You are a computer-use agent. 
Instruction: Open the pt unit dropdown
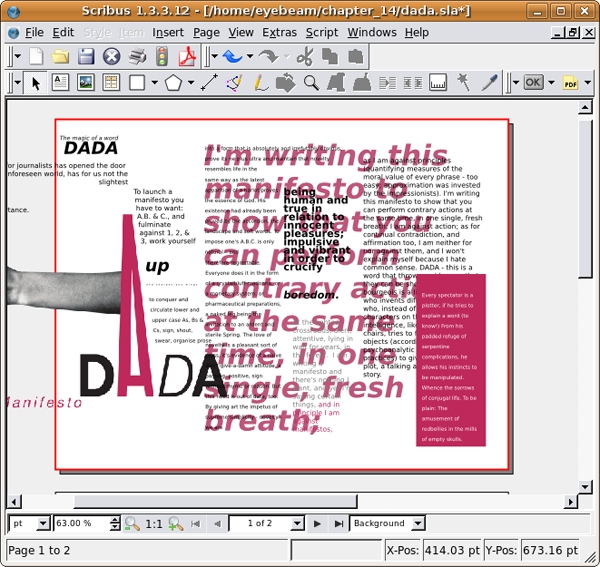[x=43, y=523]
